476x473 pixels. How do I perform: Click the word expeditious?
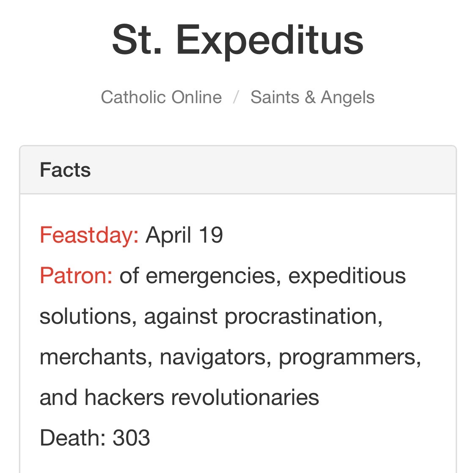point(347,276)
